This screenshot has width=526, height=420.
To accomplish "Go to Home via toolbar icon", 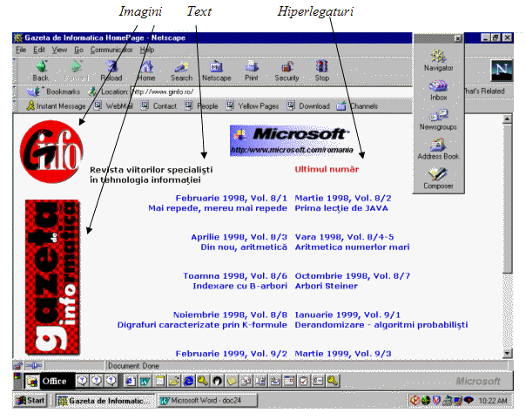I will pos(146,70).
